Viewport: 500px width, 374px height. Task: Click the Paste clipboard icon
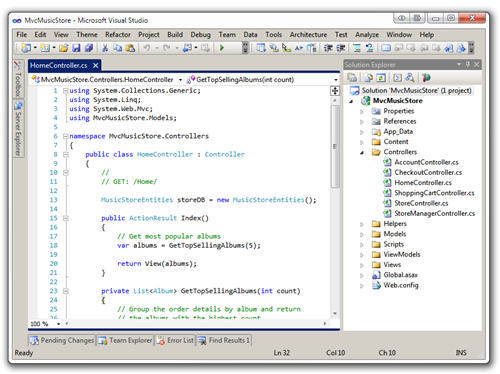tap(130, 48)
